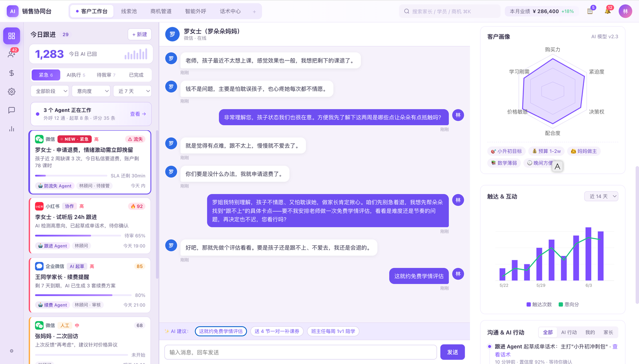Select the 全部 tab in 沟通 & AI 行动
Screen dimensions: 639x364
click(x=548, y=332)
